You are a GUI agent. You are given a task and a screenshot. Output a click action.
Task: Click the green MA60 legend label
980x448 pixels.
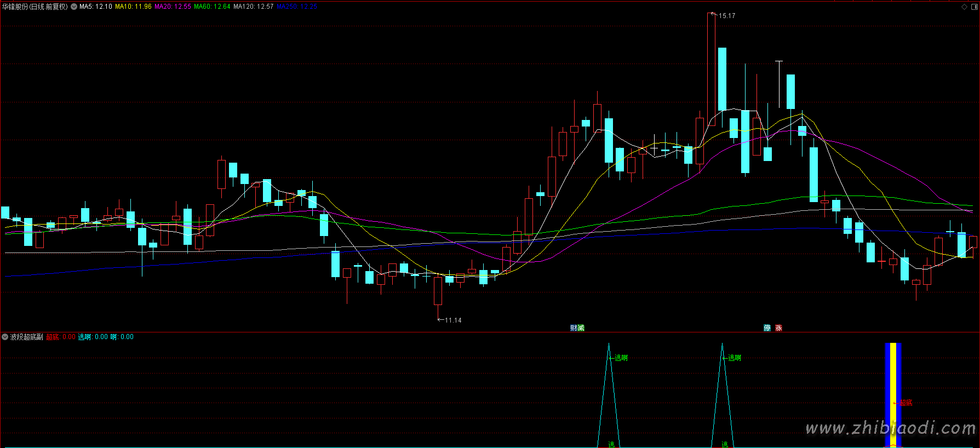(212, 7)
